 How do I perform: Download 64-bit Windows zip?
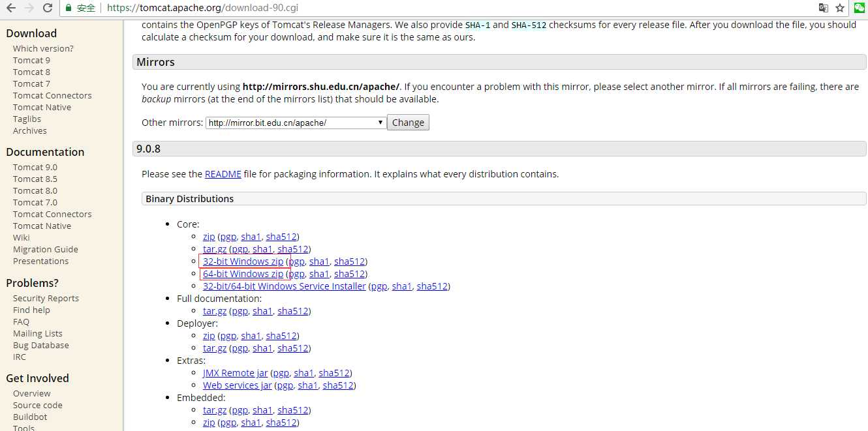click(243, 274)
